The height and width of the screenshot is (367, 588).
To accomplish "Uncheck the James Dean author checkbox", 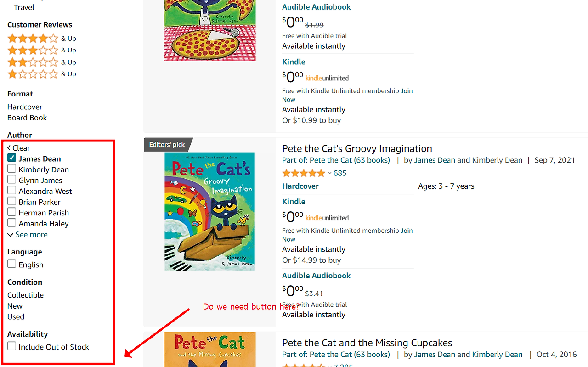I will click(x=12, y=158).
